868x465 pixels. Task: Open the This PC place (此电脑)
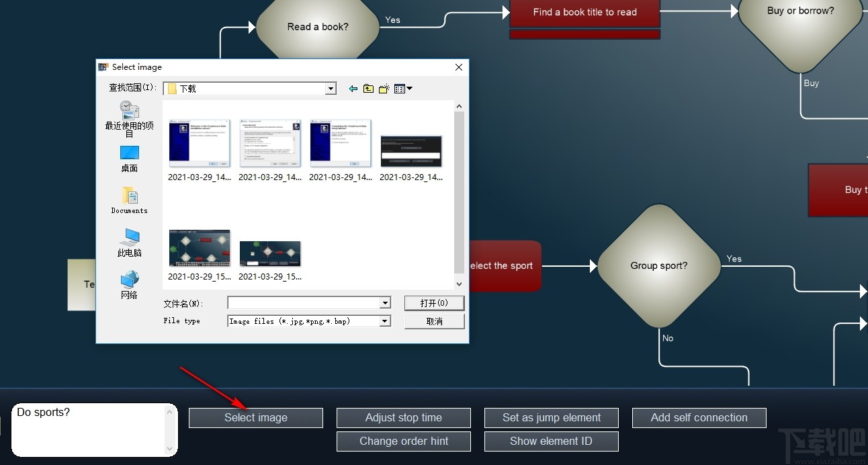(x=129, y=243)
